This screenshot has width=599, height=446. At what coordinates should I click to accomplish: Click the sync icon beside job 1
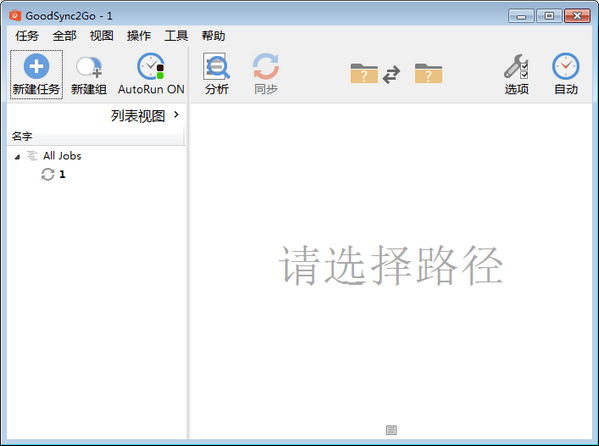pos(48,175)
